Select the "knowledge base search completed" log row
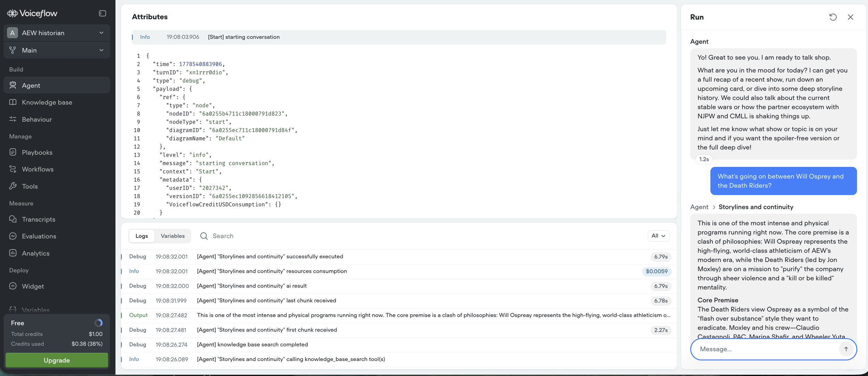868x376 pixels. click(x=399, y=344)
